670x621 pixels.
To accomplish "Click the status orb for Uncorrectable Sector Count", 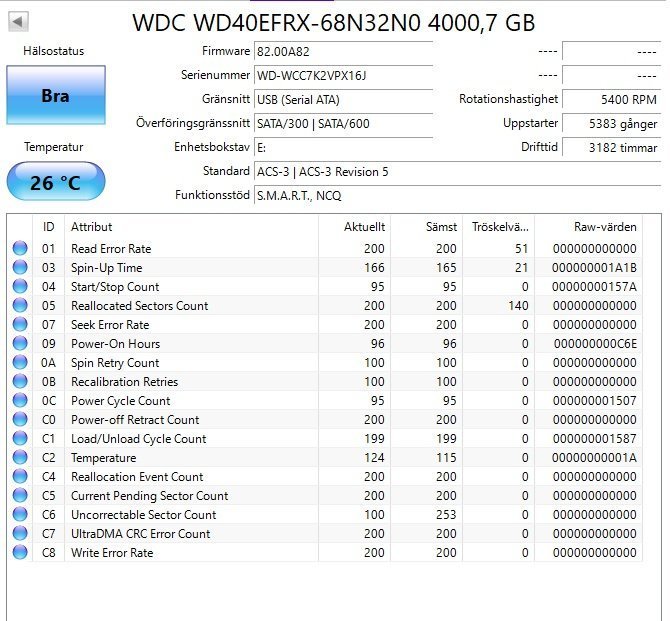I will [20, 515].
